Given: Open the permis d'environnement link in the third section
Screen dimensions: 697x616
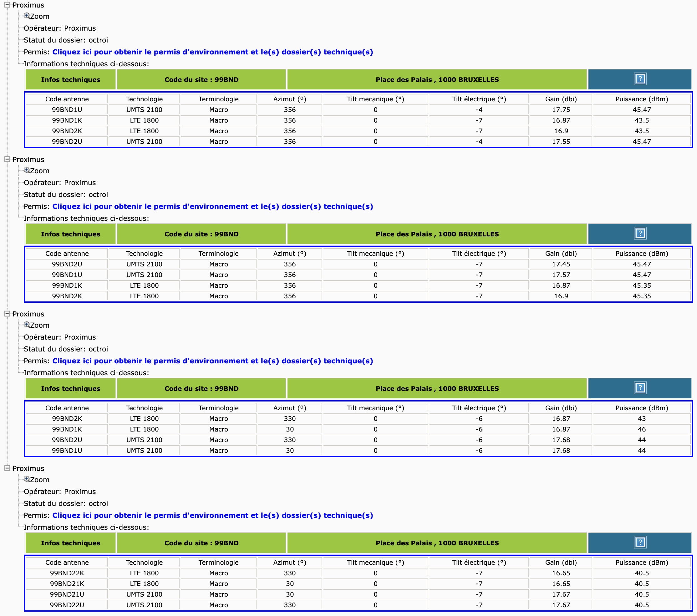Looking at the screenshot, I should [212, 361].
